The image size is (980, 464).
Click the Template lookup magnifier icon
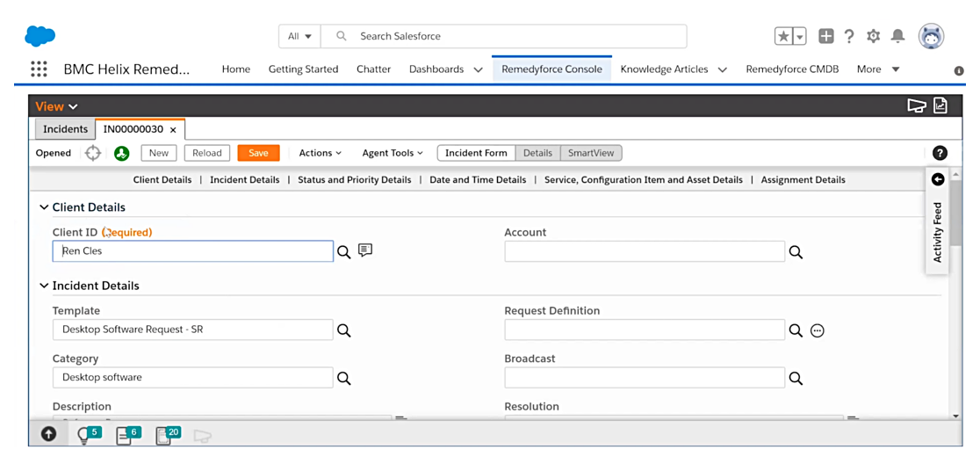[x=344, y=330]
